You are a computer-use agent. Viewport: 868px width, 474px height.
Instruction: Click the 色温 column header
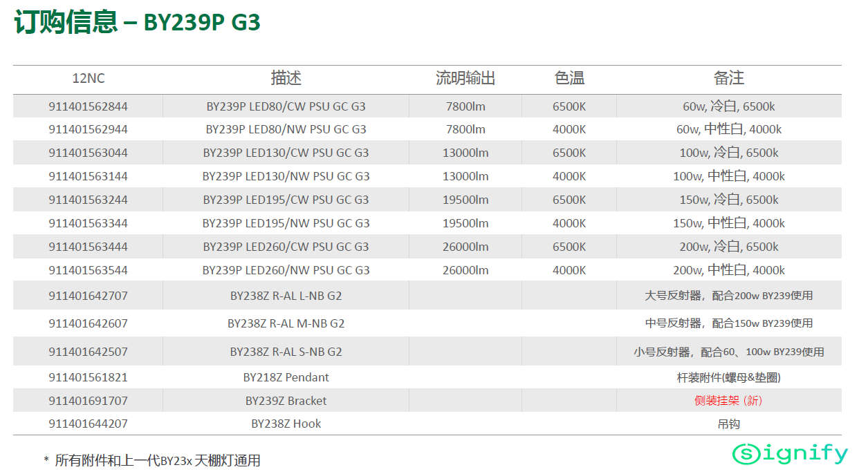click(569, 78)
